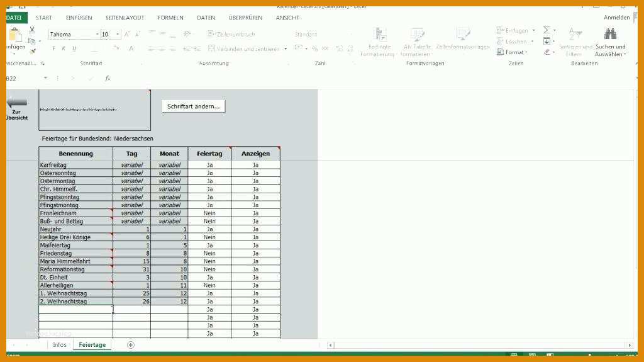This screenshot has height=362, width=644.
Task: Click the Karfreitag cell
Action: [75, 165]
